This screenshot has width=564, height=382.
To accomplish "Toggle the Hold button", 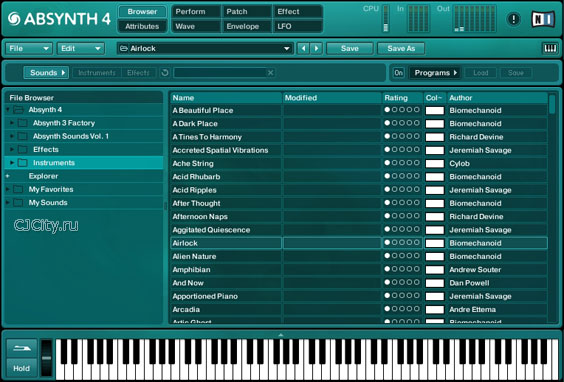I will click(22, 368).
